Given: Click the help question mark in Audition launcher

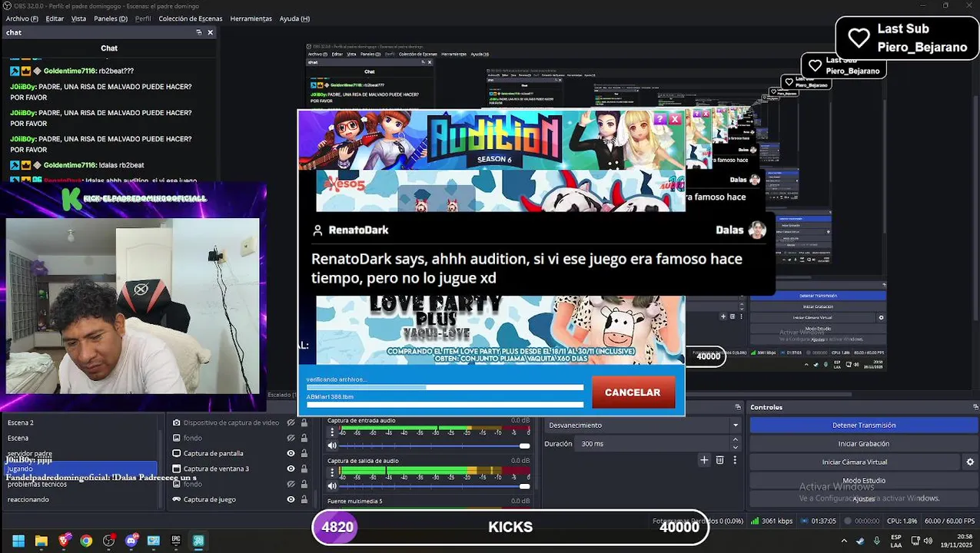Looking at the screenshot, I should coord(659,119).
